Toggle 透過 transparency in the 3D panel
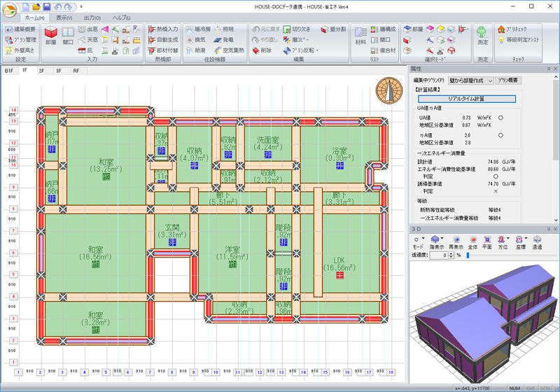This screenshot has width=560, height=392. click(x=537, y=242)
